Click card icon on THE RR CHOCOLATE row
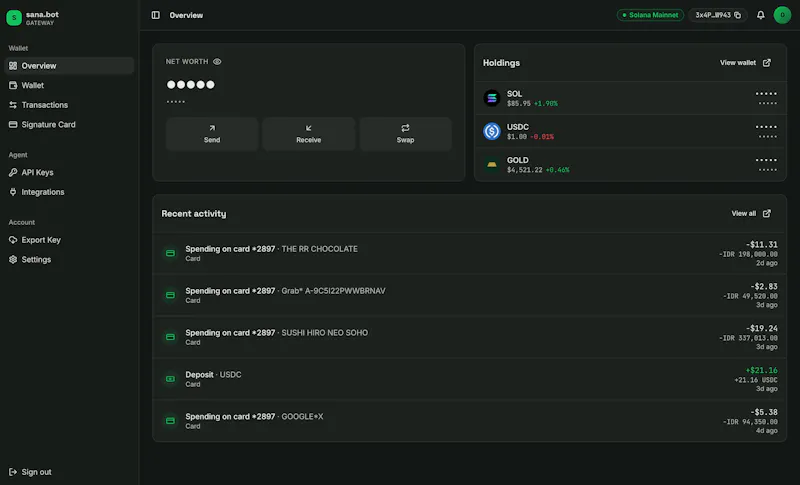Screen dimensions: 800x485 coord(170,253)
